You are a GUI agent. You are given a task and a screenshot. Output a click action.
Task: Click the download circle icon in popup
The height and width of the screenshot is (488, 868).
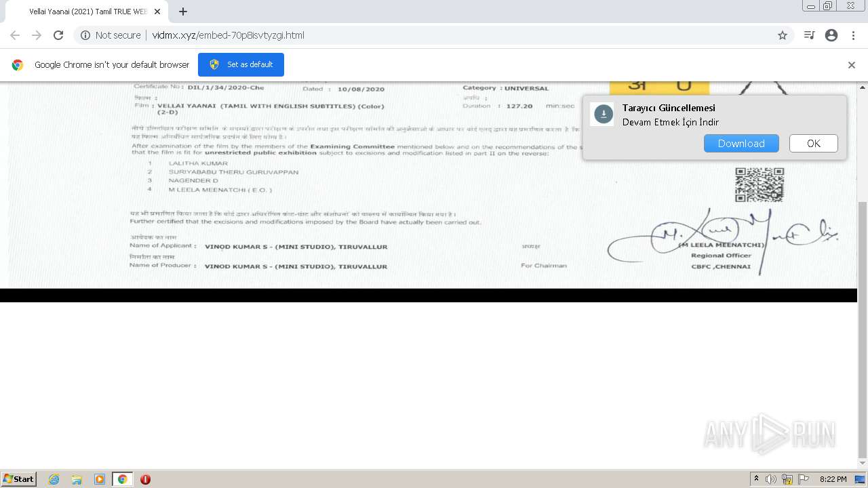click(x=604, y=115)
